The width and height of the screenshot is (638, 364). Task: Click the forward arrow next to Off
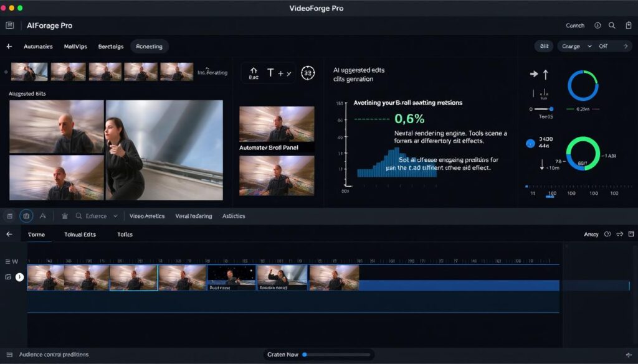click(626, 46)
